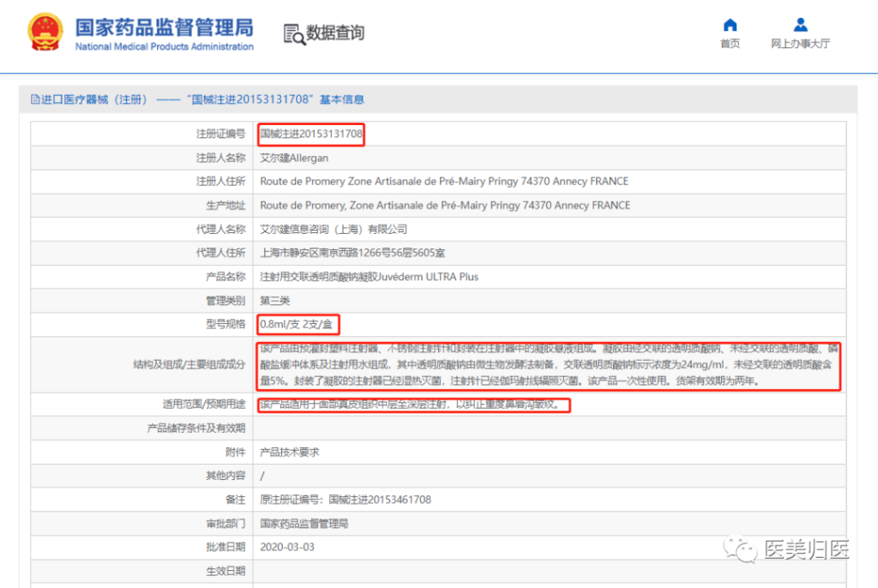Click product name Juvéderm ULTRA Plus
This screenshot has width=878, height=588.
click(369, 277)
